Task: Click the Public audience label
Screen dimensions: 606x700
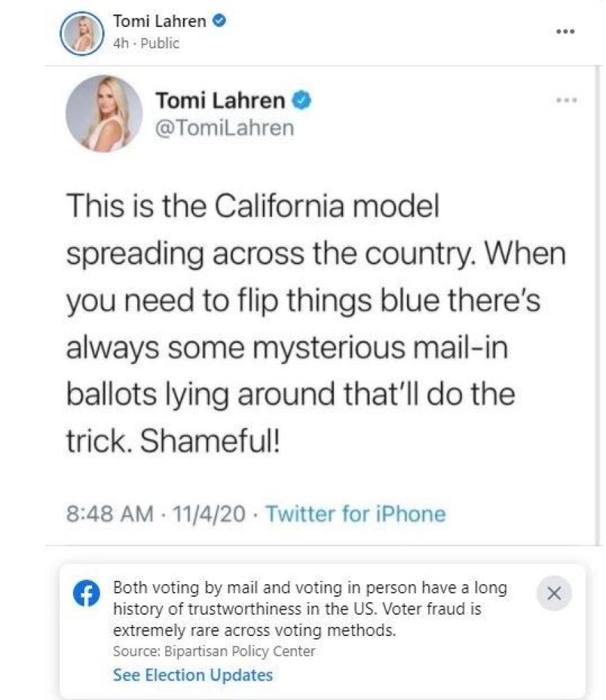Action: coord(158,43)
